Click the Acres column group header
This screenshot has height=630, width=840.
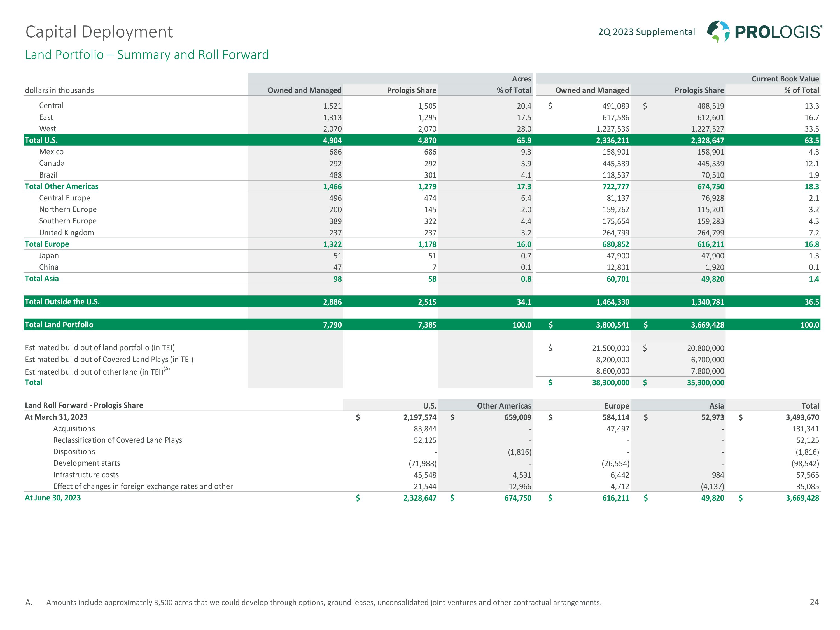click(521, 79)
